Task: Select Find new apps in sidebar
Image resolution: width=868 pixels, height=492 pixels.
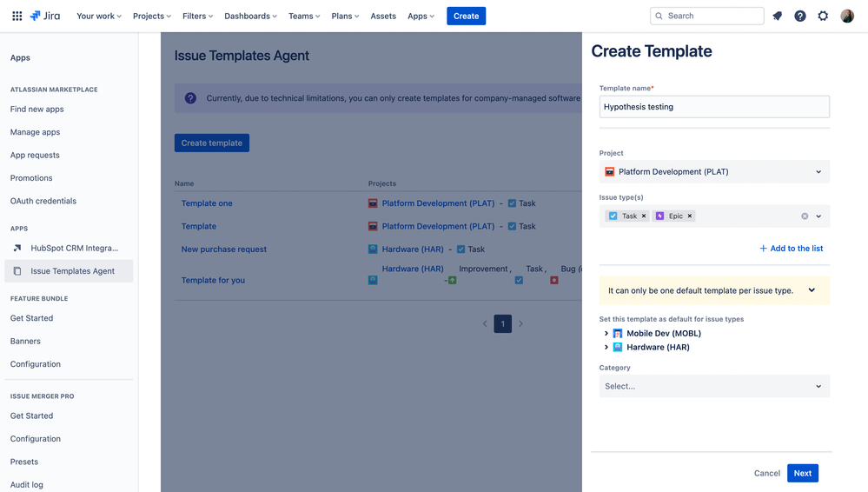Action: pyautogui.click(x=37, y=110)
